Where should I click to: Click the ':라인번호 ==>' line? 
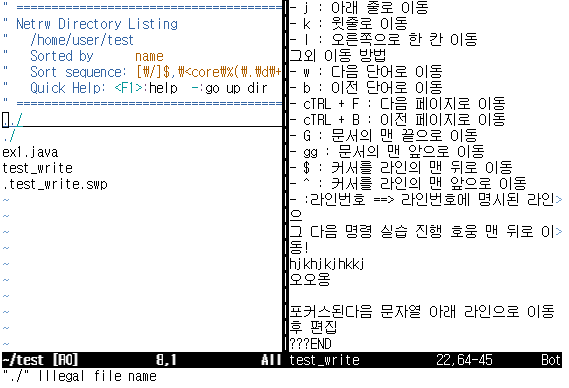tap(426, 200)
